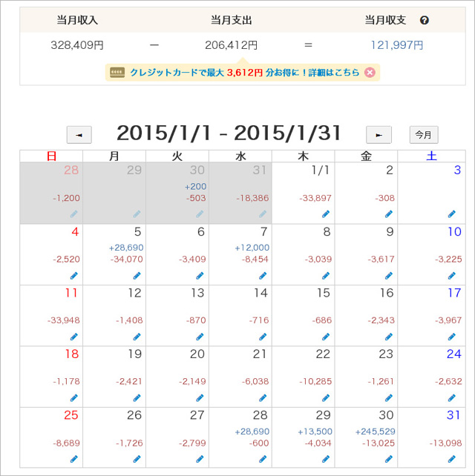
Task: Select the 206,412円 monthly expense figure
Action: (x=232, y=45)
